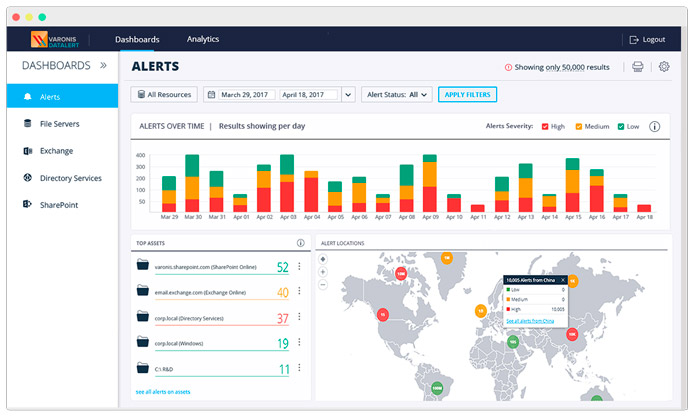Open more options for corp.local (Windows)
696x418 pixels.
tap(299, 342)
